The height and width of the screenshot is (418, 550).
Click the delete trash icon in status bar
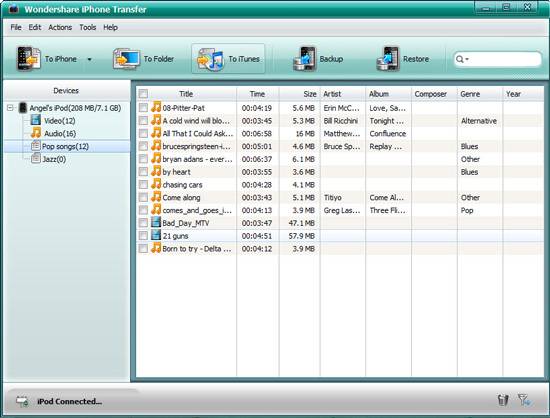coord(503,400)
